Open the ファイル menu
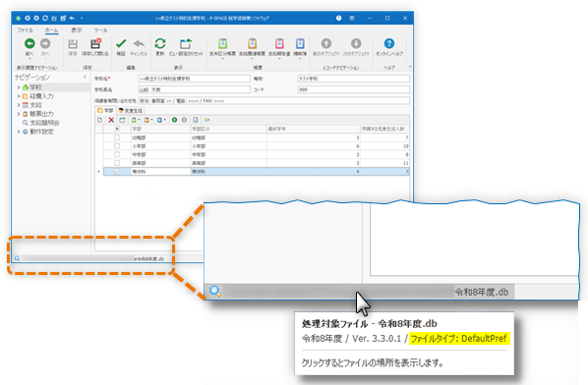 click(x=26, y=30)
